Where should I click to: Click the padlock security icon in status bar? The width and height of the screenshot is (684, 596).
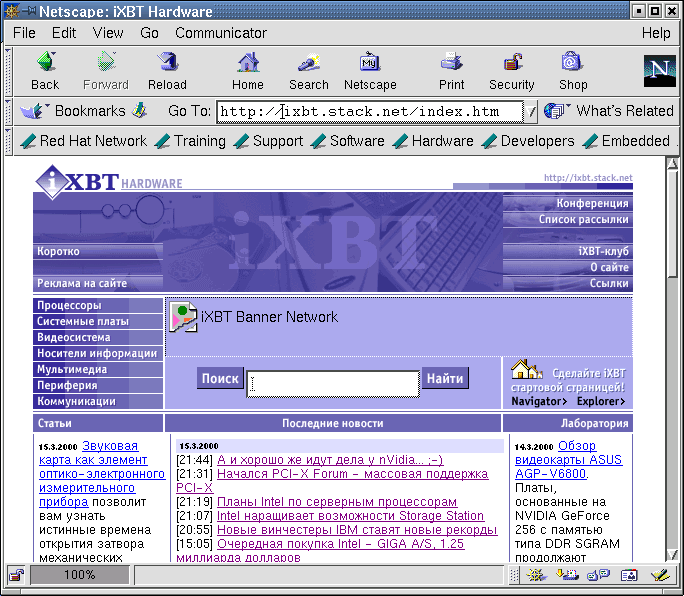[17, 575]
